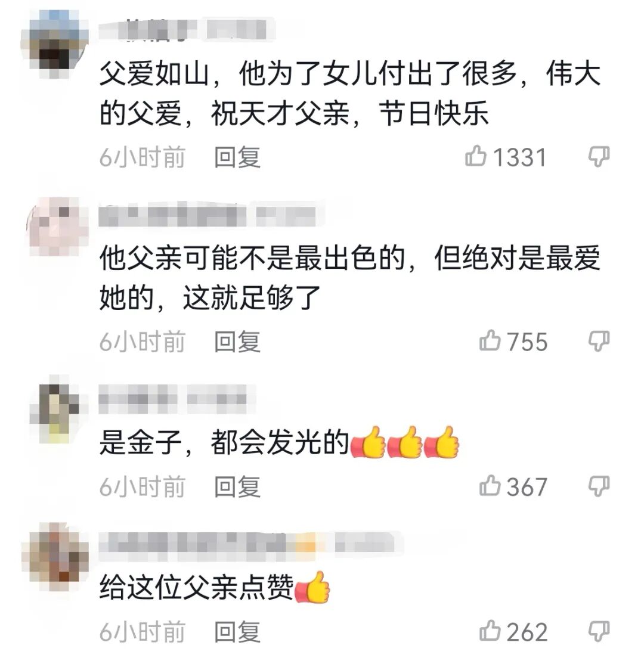Dislike the comment with 367 likes

(x=599, y=486)
